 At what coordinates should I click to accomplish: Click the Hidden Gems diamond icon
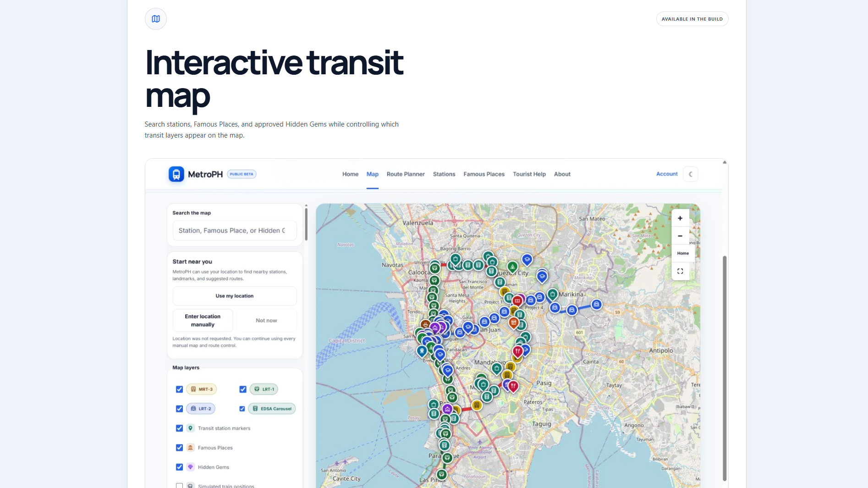191,467
